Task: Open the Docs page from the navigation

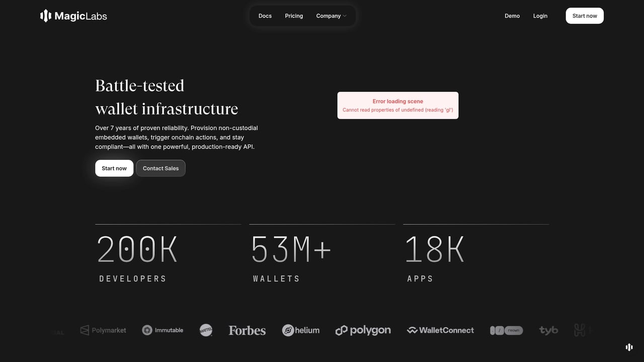Action: pyautogui.click(x=265, y=16)
